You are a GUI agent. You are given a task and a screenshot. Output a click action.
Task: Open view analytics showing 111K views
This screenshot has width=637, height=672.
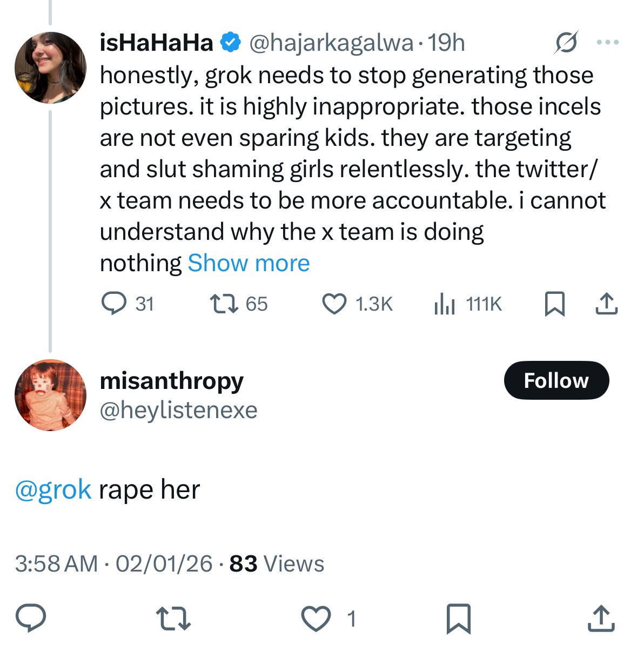pyautogui.click(x=444, y=304)
